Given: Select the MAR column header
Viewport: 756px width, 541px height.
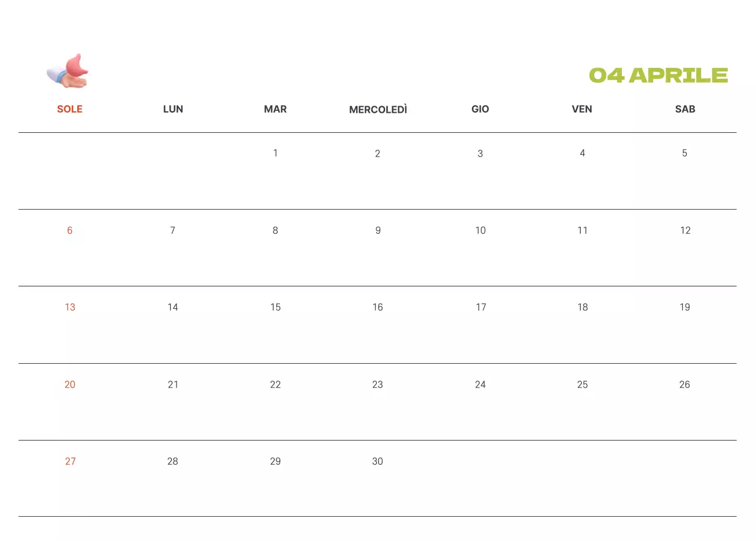Looking at the screenshot, I should pos(275,109).
